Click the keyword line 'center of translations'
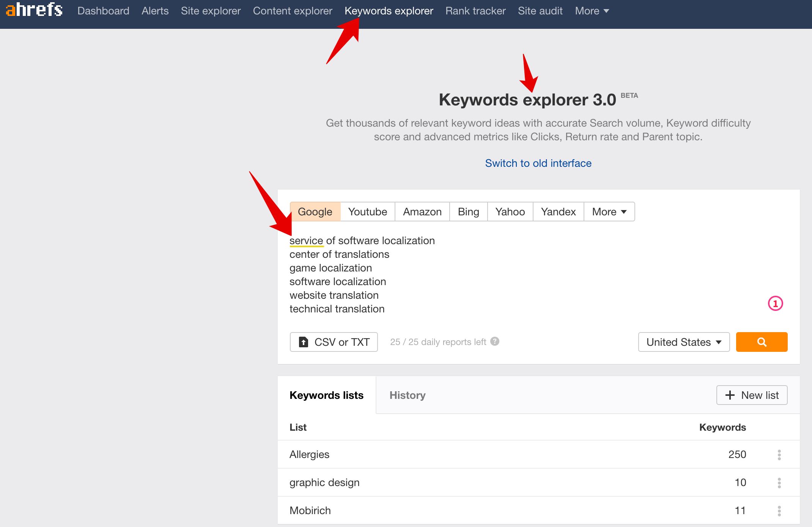The width and height of the screenshot is (812, 527). tap(339, 254)
